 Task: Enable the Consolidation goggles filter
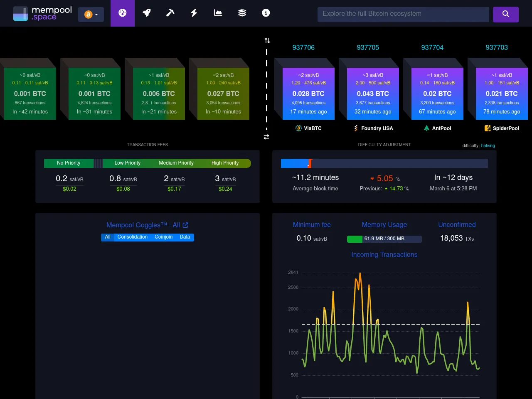click(x=132, y=237)
